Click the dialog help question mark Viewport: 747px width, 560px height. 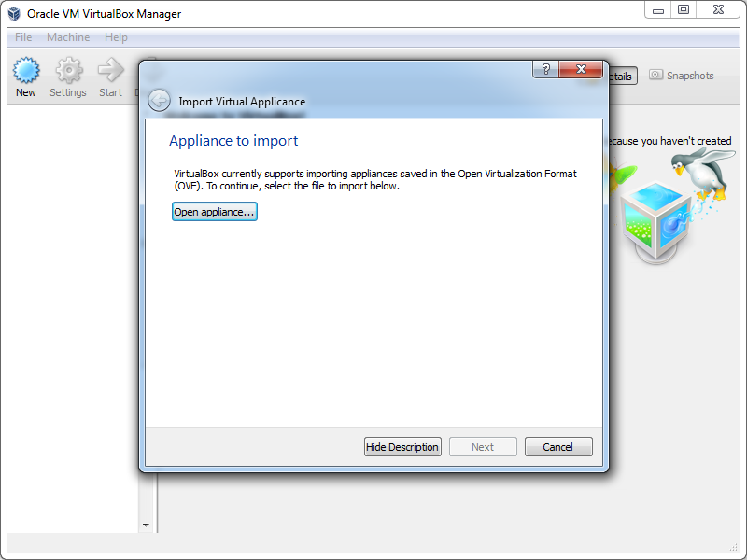point(546,69)
